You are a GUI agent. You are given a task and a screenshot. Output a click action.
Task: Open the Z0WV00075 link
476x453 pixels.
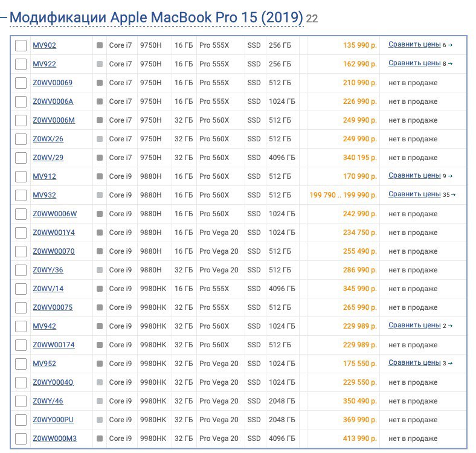pos(53,307)
